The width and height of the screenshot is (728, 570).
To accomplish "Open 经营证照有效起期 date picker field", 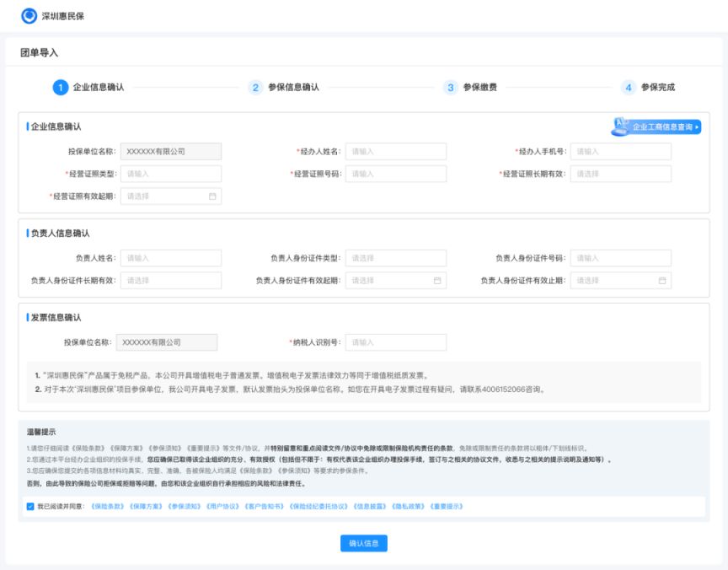I will tap(171, 196).
